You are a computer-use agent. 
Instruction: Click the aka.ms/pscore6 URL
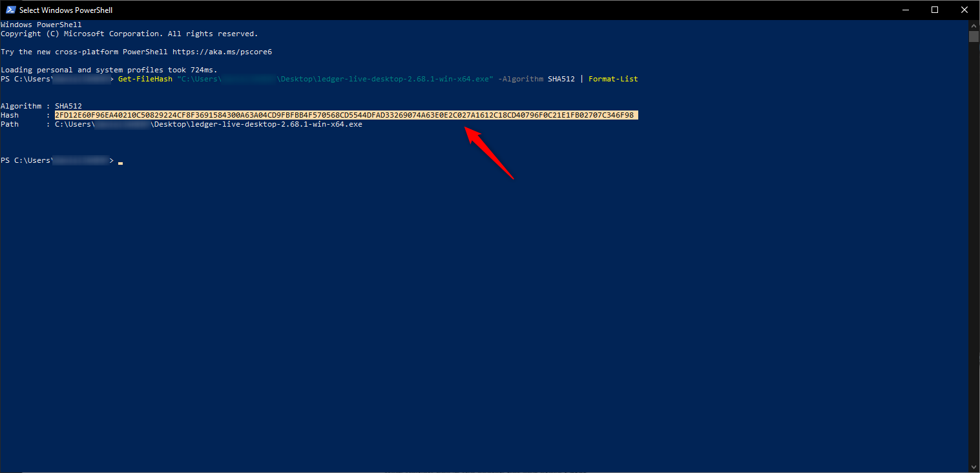coord(222,52)
